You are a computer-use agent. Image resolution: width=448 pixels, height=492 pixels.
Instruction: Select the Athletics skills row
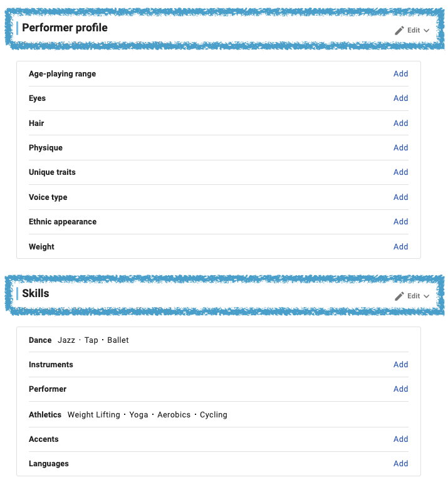click(219, 415)
